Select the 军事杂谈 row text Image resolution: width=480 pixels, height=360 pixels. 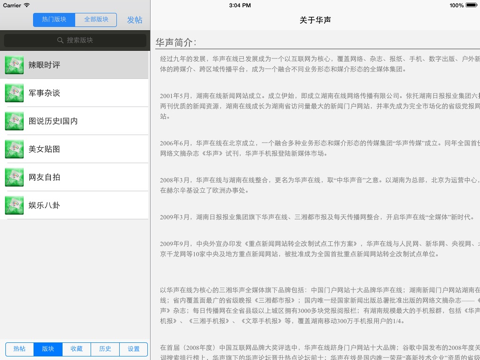(x=44, y=93)
